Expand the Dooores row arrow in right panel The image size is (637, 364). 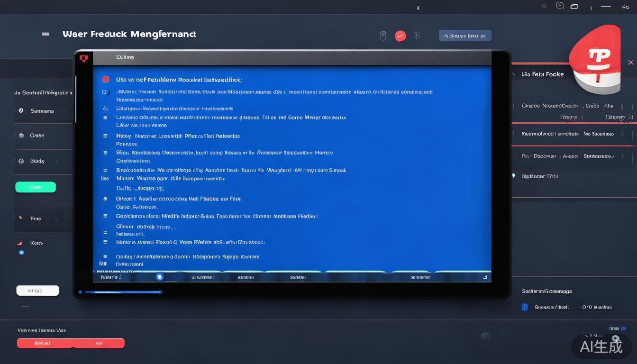pyautogui.click(x=622, y=156)
